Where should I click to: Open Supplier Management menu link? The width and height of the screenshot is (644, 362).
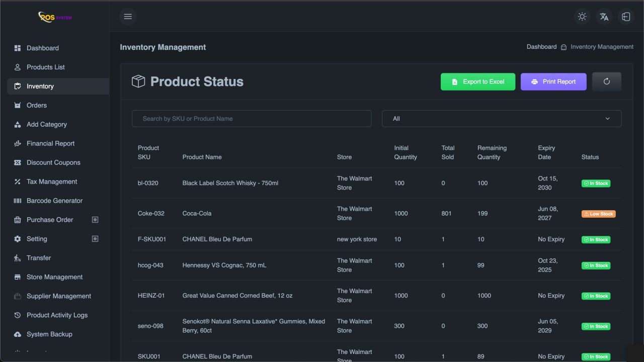pos(58,297)
